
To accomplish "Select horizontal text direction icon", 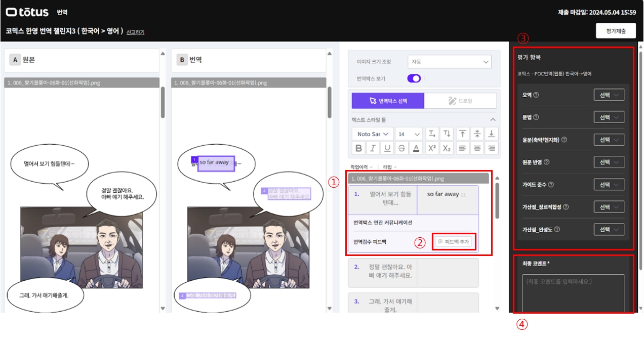I will click(432, 134).
